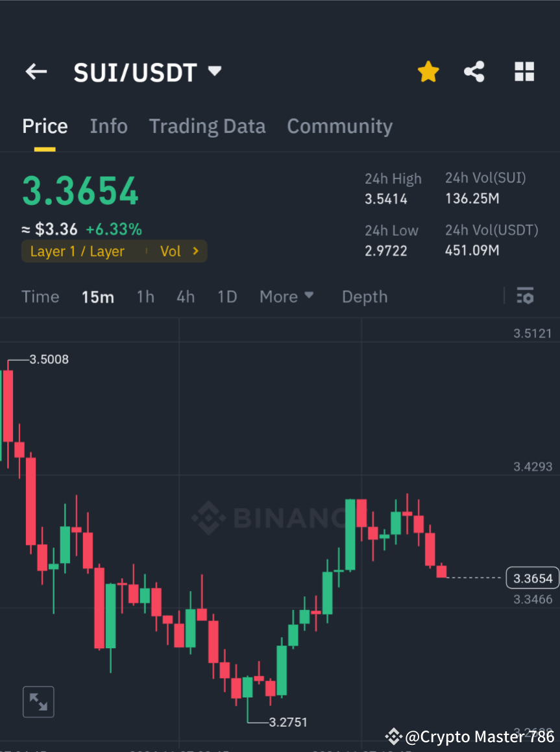Tap the back arrow

pyautogui.click(x=36, y=71)
